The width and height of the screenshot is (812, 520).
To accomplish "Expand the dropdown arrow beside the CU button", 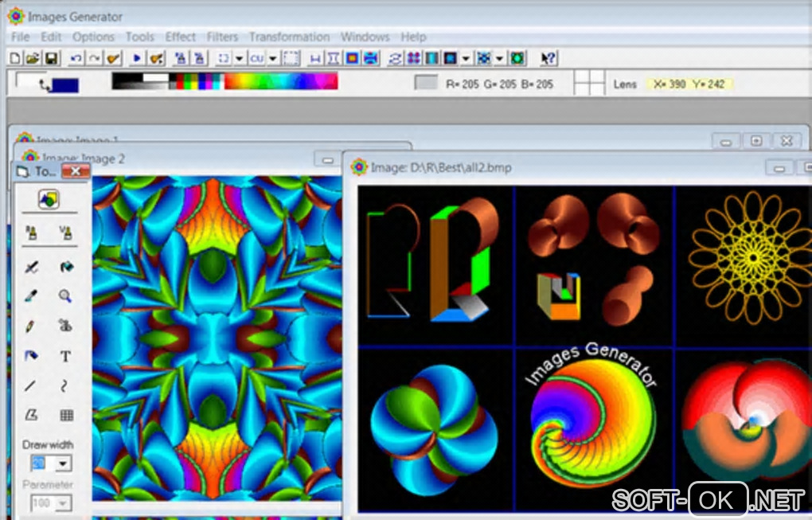I will (x=272, y=58).
